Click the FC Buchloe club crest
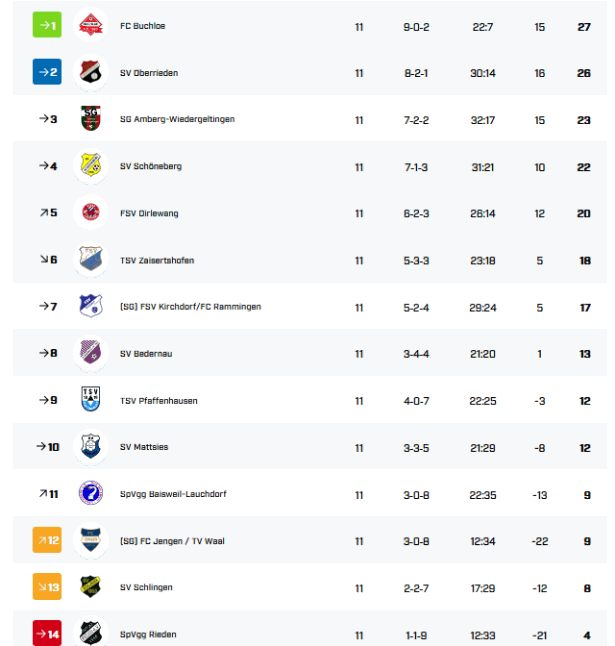The height and width of the screenshot is (646, 615). (91, 26)
